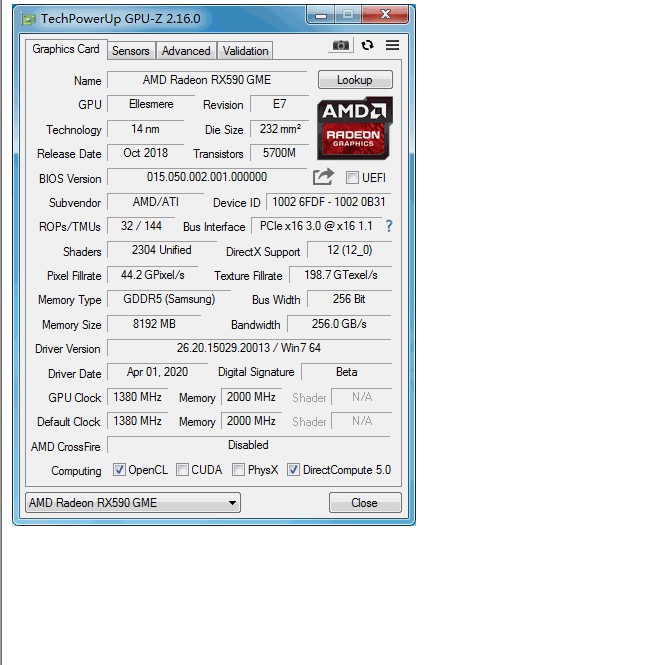Open the hamburger menu icon

pos(392,45)
